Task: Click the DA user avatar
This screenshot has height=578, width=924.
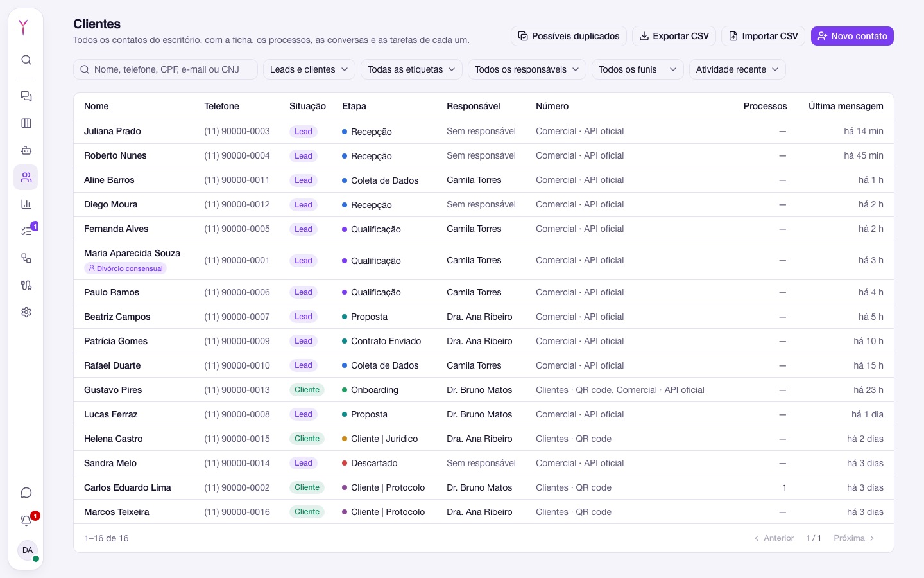Action: [28, 550]
